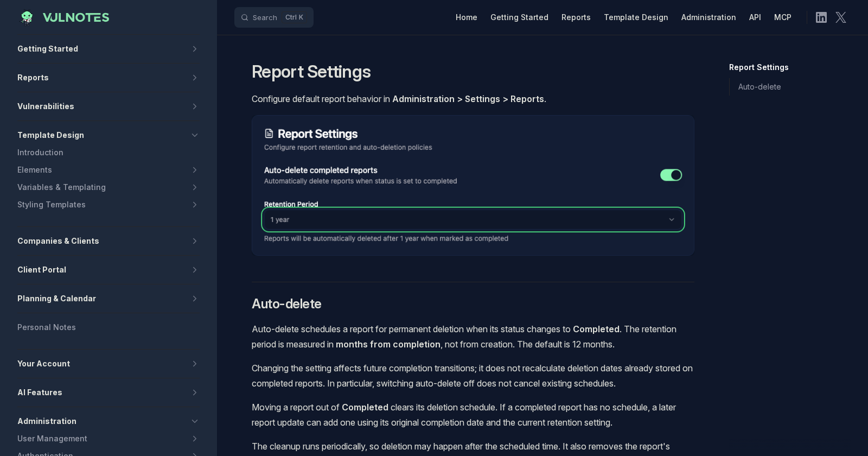This screenshot has height=456, width=868.
Task: Click the Report Settings page title
Action: tap(311, 72)
